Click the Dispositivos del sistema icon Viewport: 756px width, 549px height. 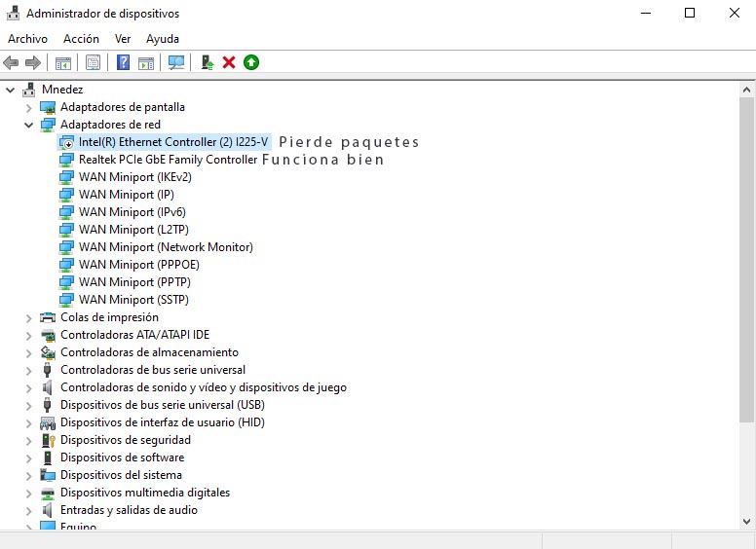tap(47, 475)
